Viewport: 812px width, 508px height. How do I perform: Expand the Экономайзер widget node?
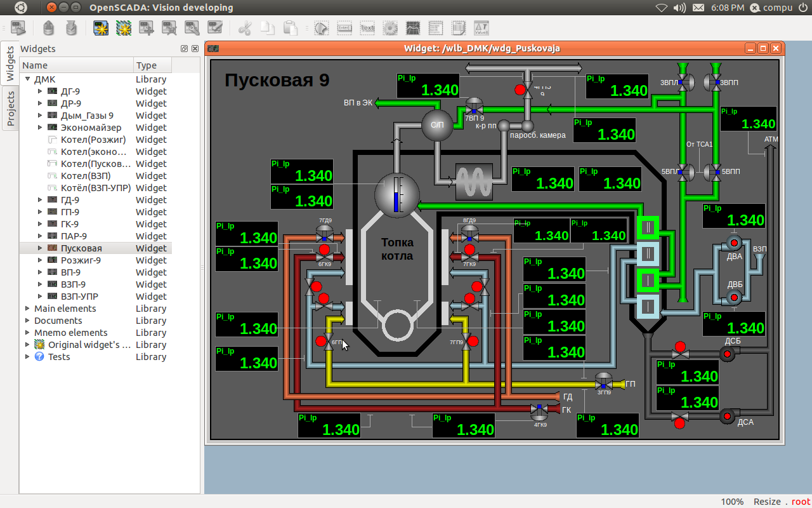[x=41, y=128]
